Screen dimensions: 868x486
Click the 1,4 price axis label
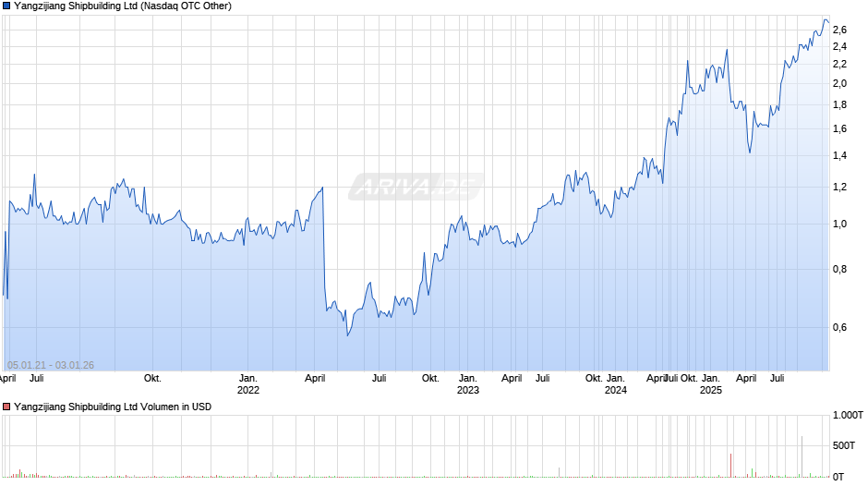pyautogui.click(x=839, y=156)
